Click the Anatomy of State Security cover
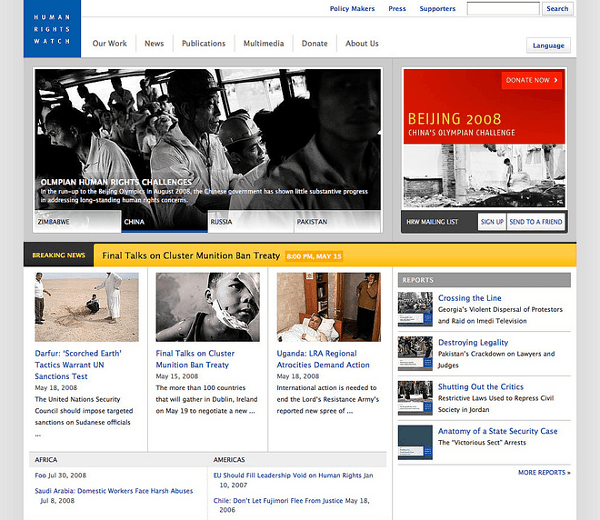600x520 pixels. (x=415, y=442)
